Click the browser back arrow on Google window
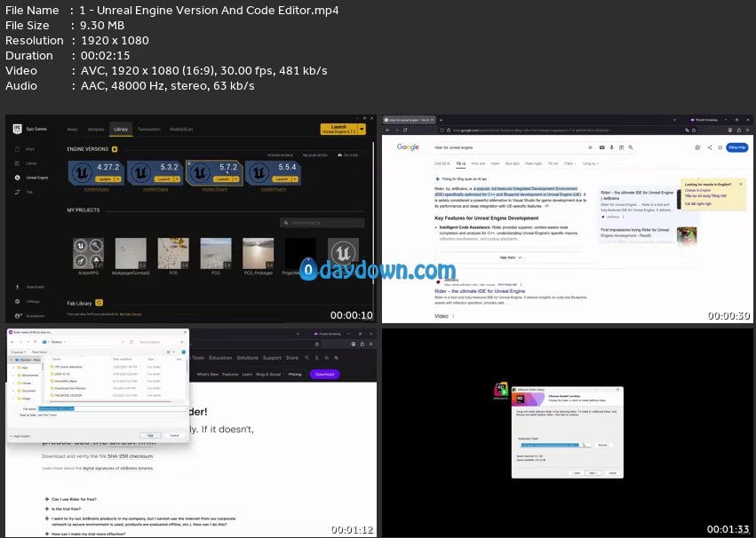This screenshot has height=538, width=756. pyautogui.click(x=388, y=130)
